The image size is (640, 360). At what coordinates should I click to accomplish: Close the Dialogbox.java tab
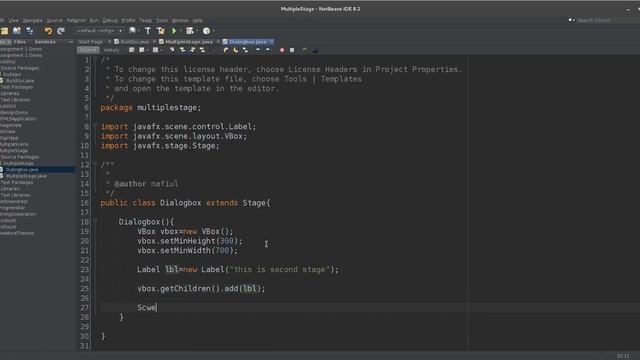click(272, 42)
